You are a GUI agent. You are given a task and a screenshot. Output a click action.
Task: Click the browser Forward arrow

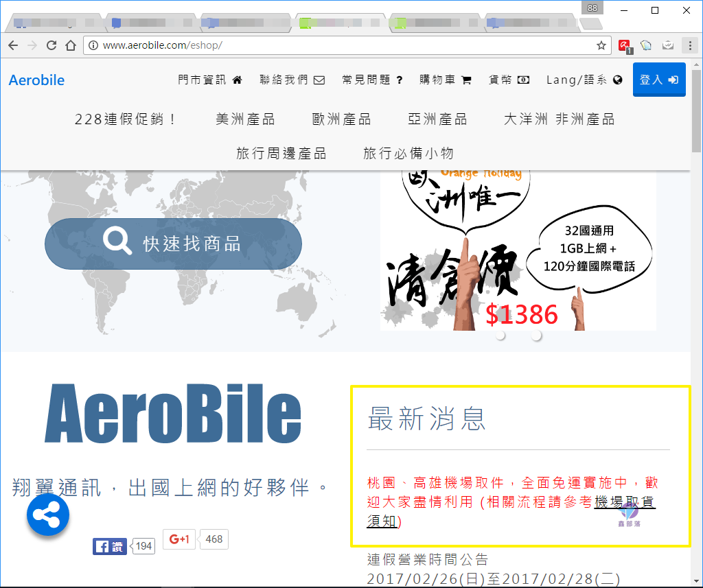click(32, 45)
